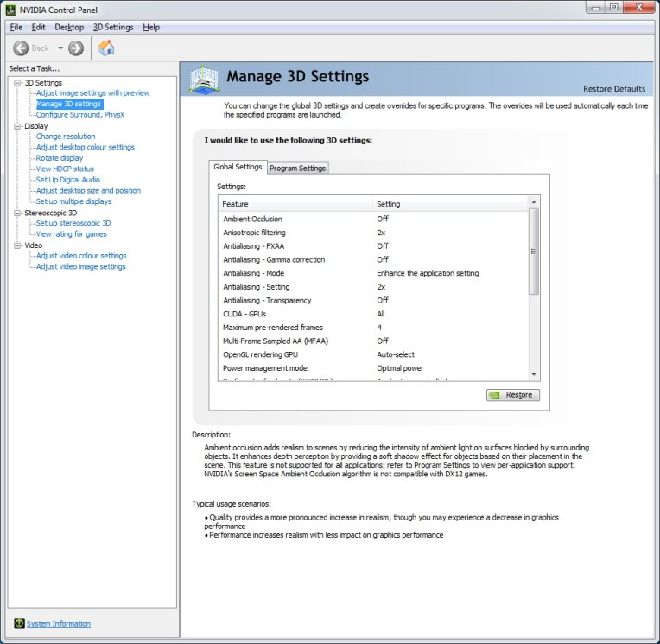Screen dimensions: 660x644
Task: Click the System Information icon
Action: 19,623
